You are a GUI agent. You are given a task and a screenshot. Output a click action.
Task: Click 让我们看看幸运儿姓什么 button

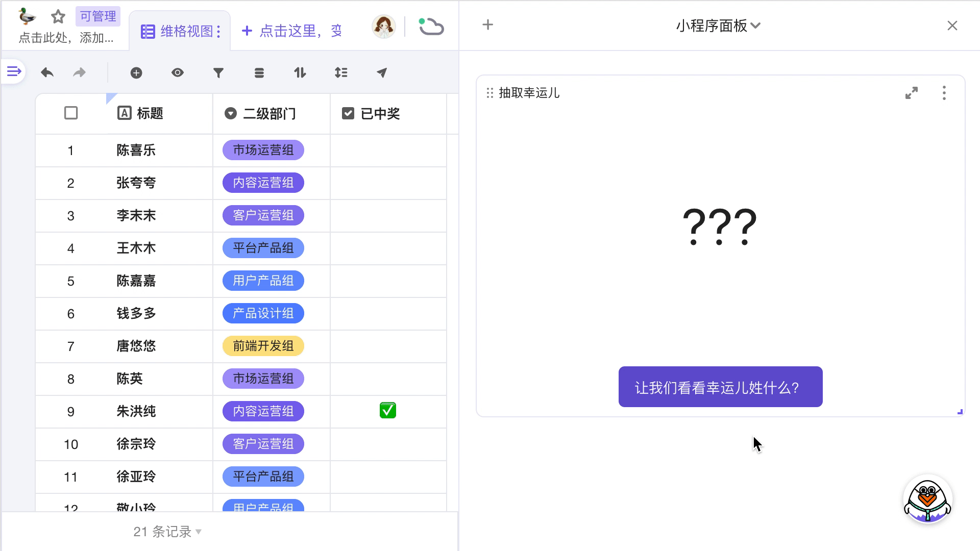(x=720, y=387)
